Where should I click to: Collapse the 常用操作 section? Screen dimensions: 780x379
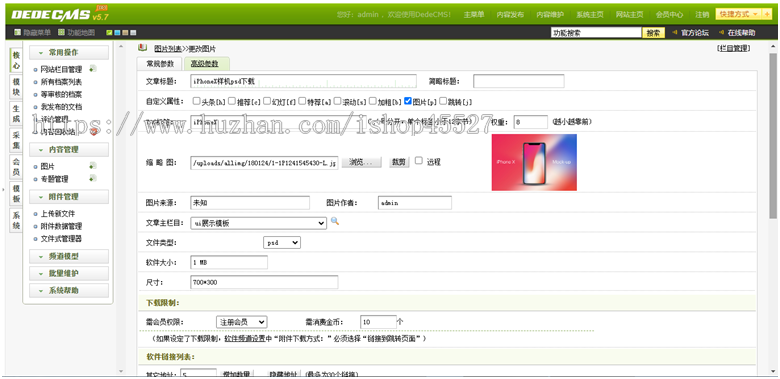69,52
